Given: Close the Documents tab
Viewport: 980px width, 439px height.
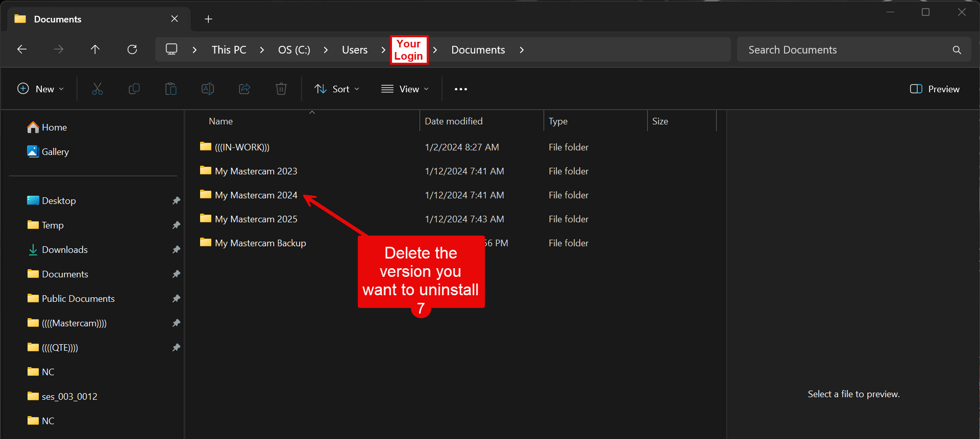Looking at the screenshot, I should click(x=175, y=19).
